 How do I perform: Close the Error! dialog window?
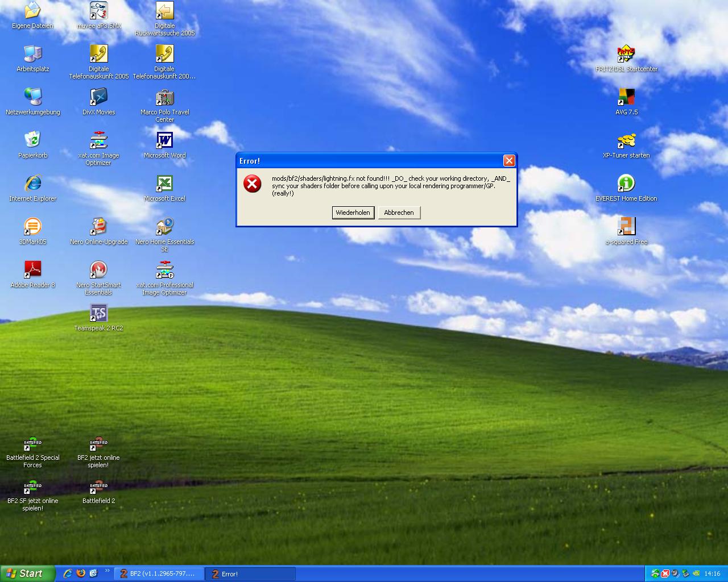(x=509, y=161)
